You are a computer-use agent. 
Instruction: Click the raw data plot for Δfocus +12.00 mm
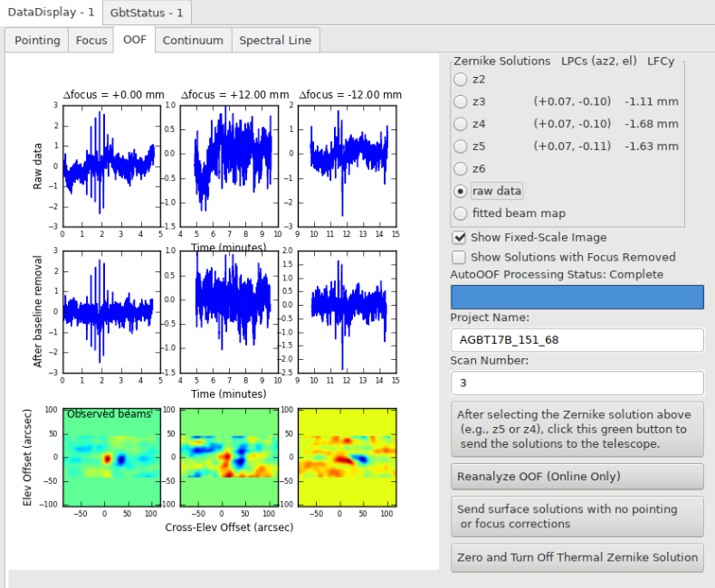[229, 166]
